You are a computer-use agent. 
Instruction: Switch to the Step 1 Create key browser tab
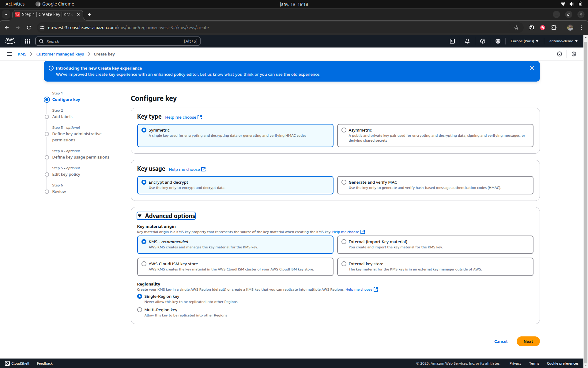47,14
